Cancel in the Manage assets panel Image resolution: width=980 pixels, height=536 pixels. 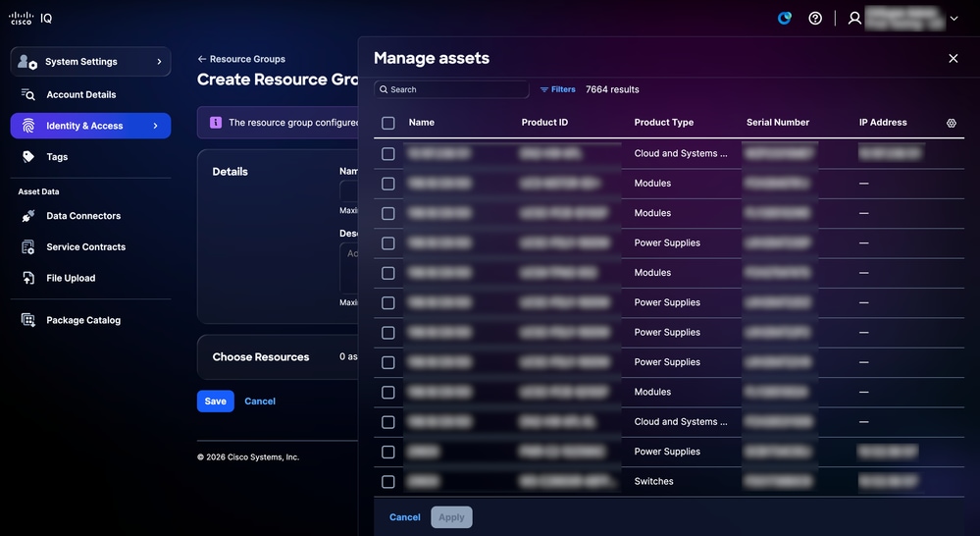point(405,517)
